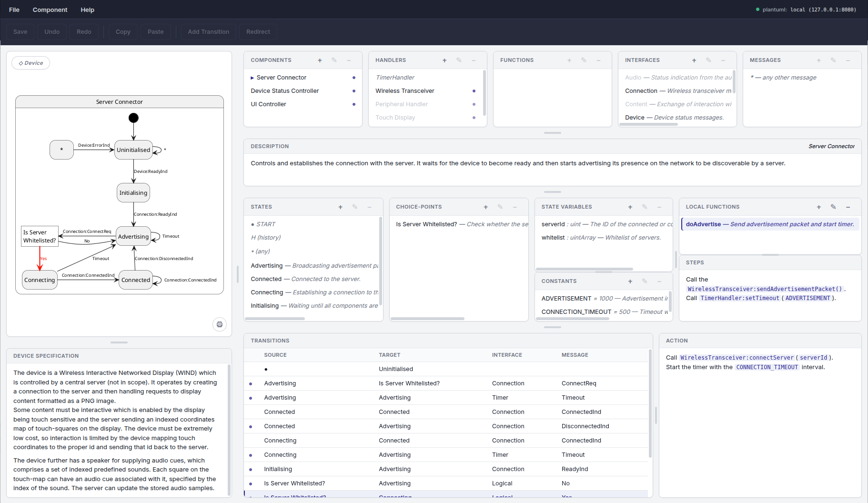The image size is (868, 503).
Task: Add a constant with plus icon
Action: click(630, 282)
